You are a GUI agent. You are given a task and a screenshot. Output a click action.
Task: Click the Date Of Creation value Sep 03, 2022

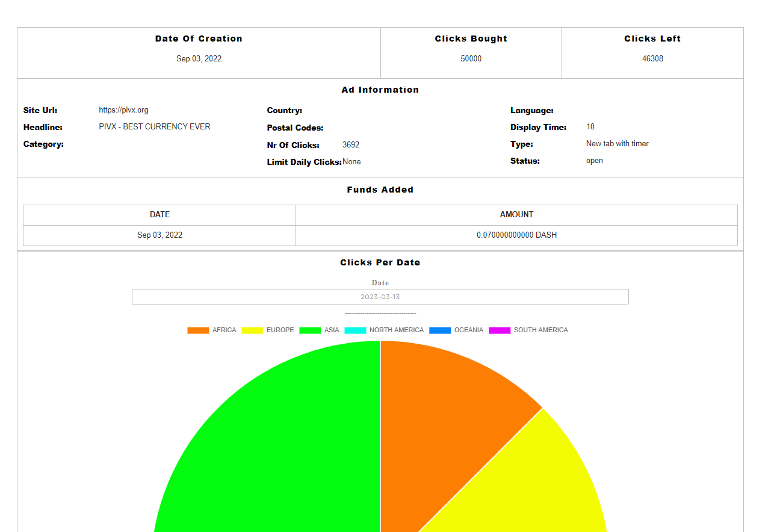(x=199, y=59)
